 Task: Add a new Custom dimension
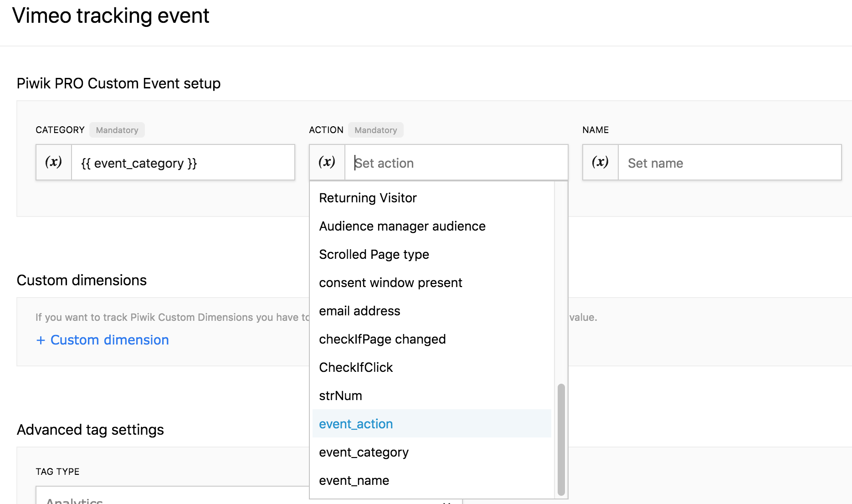103,340
